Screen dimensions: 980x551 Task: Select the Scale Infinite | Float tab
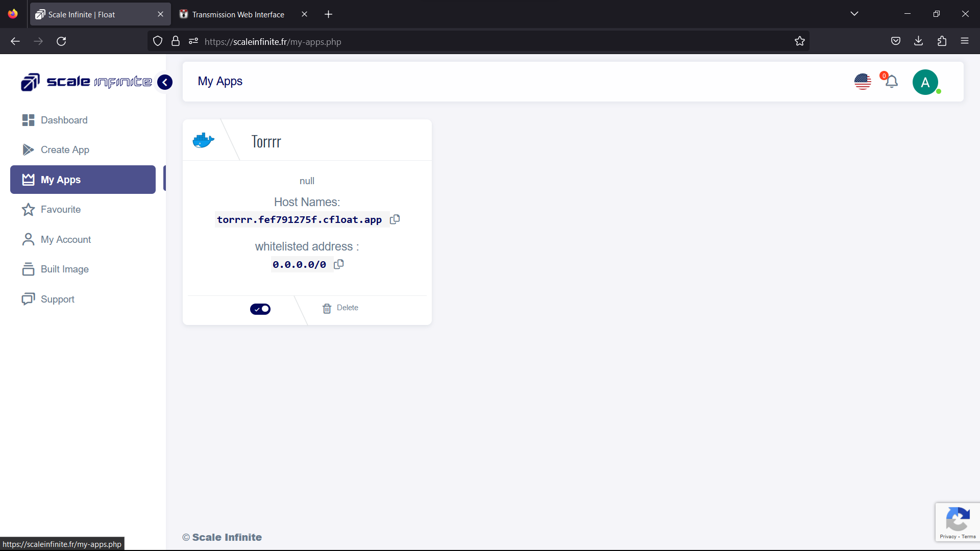click(x=82, y=14)
